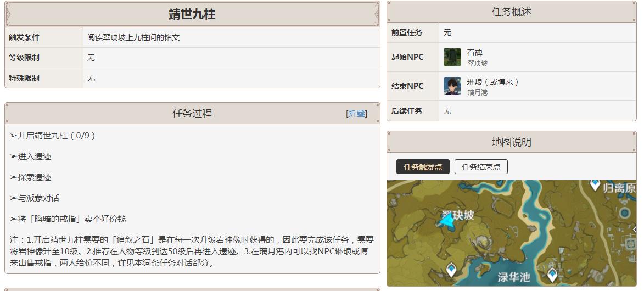Screen dimensions: 644x291
Task: Click the circular domain marker below 归离原
Action: coord(625,213)
